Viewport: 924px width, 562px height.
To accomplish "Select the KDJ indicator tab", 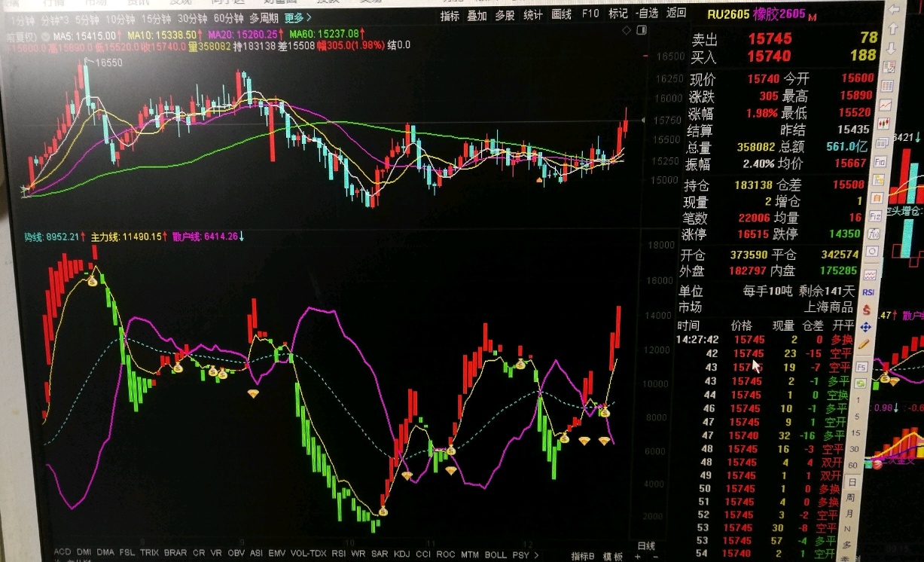I will point(401,554).
